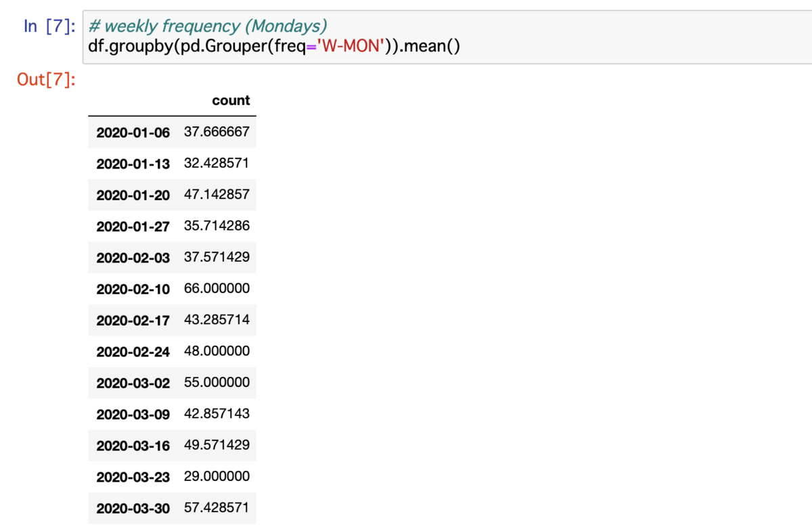Click the value 55.000000

217,382
